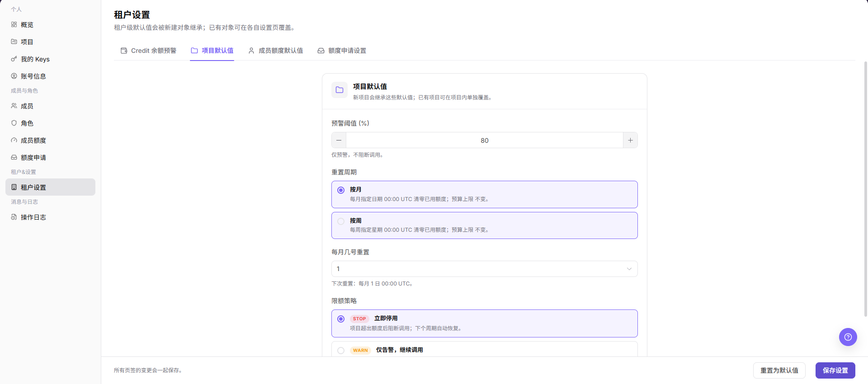Click the user icon beside 账号信息
The width and height of the screenshot is (868, 384).
(x=14, y=76)
